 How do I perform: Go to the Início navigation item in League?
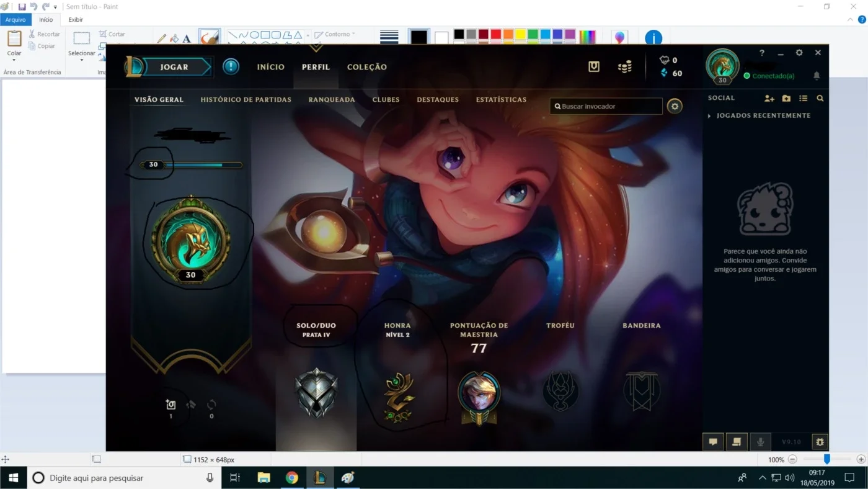pyautogui.click(x=271, y=67)
